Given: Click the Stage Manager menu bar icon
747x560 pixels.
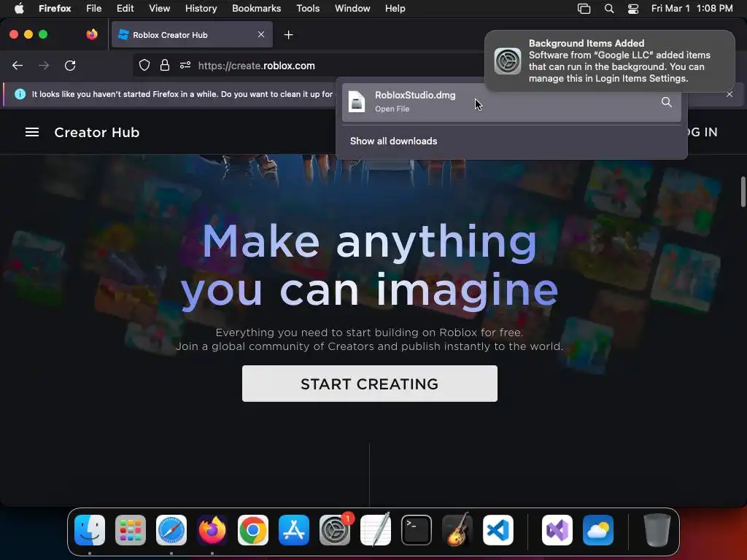Looking at the screenshot, I should (x=584, y=8).
